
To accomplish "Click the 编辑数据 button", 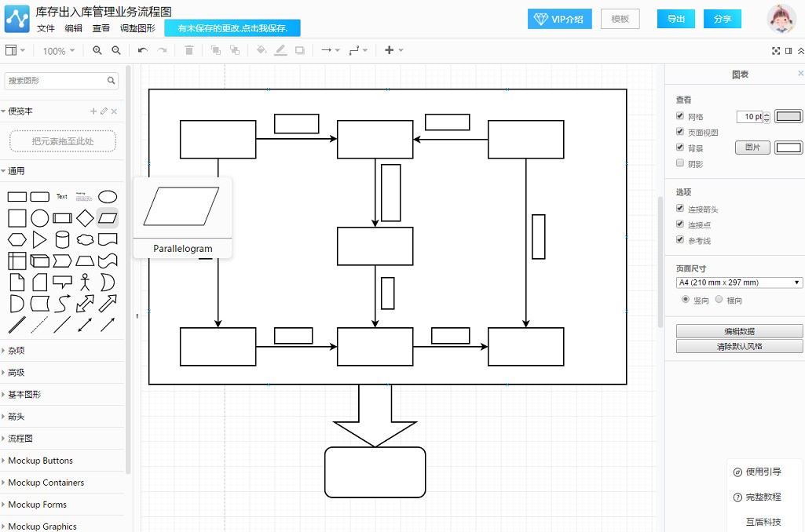I will click(x=739, y=331).
